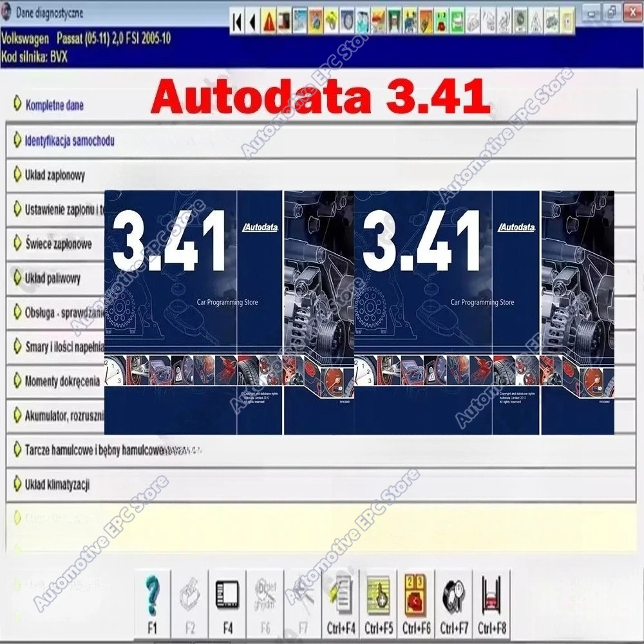The width and height of the screenshot is (644, 644).
Task: Open the Świece zapłonowe row
Action: [x=55, y=243]
